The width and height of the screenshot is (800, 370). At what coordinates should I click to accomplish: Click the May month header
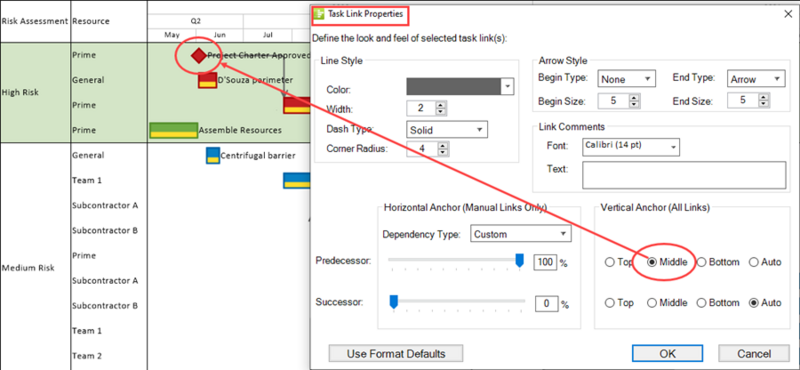click(x=172, y=35)
